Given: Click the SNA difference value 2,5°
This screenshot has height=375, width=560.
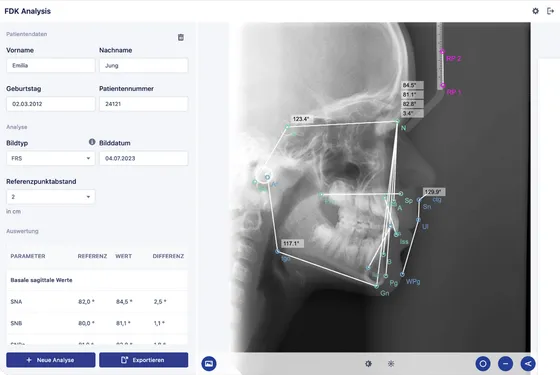Looking at the screenshot, I should [160, 302].
